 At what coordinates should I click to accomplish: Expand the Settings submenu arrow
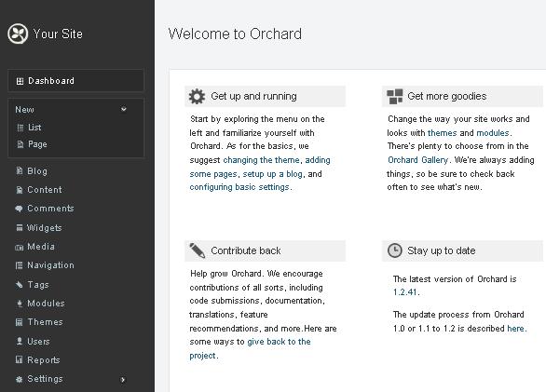[123, 380]
